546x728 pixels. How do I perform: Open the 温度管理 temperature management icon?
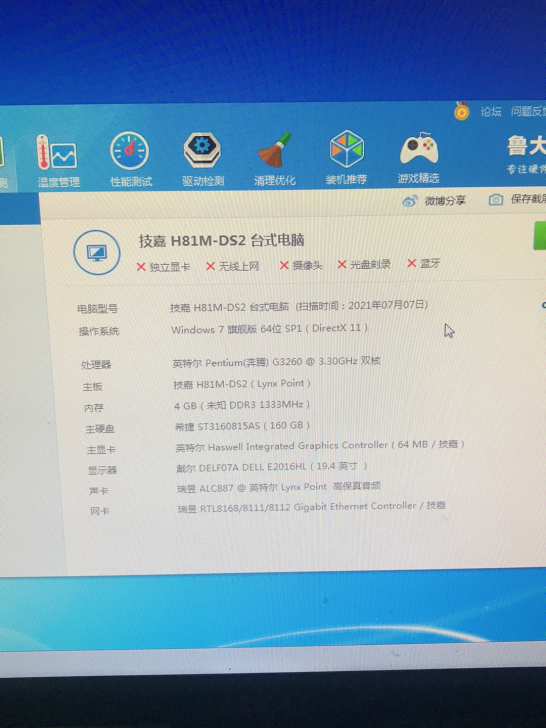[57, 151]
